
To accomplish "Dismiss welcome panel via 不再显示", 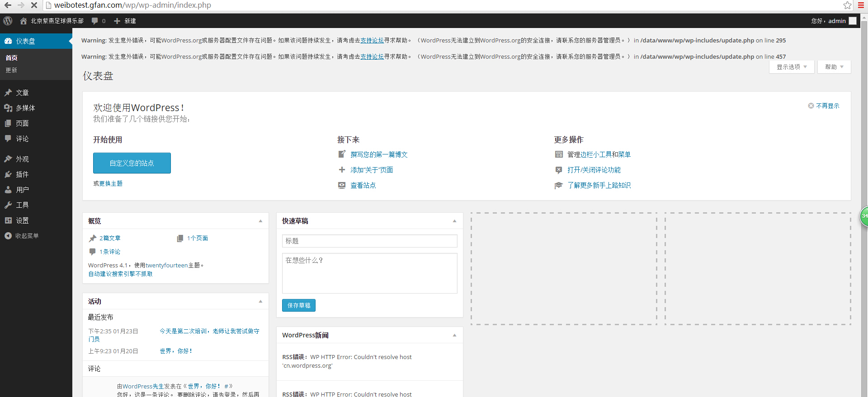I will click(x=824, y=106).
